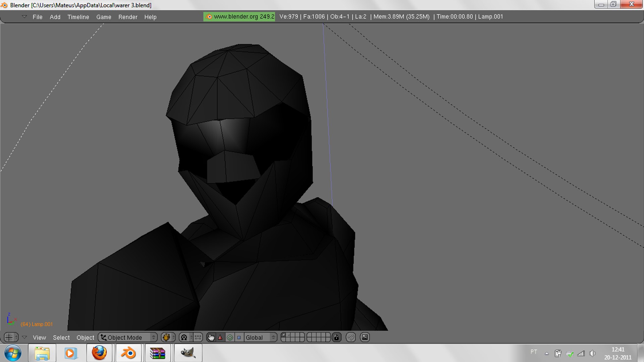Click the first layer button in layer grid

283,335
